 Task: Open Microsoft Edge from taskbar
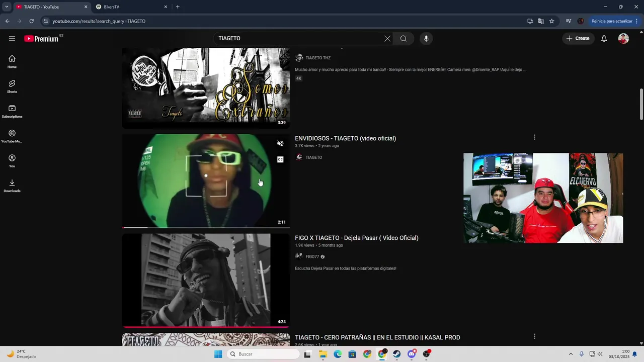pyautogui.click(x=338, y=354)
